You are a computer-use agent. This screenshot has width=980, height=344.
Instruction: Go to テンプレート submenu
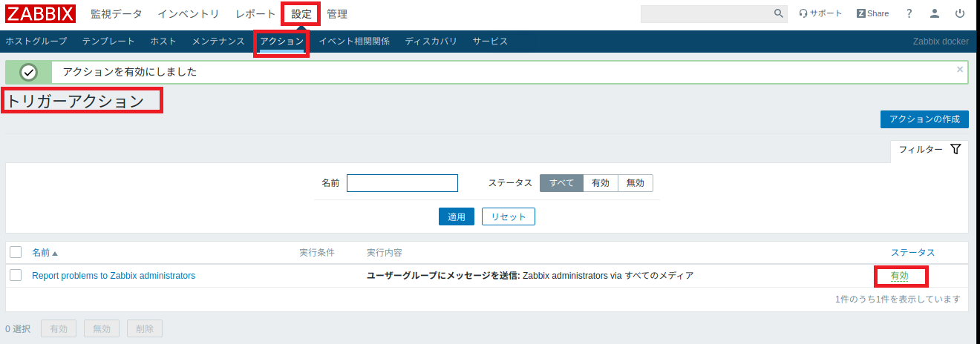(108, 42)
